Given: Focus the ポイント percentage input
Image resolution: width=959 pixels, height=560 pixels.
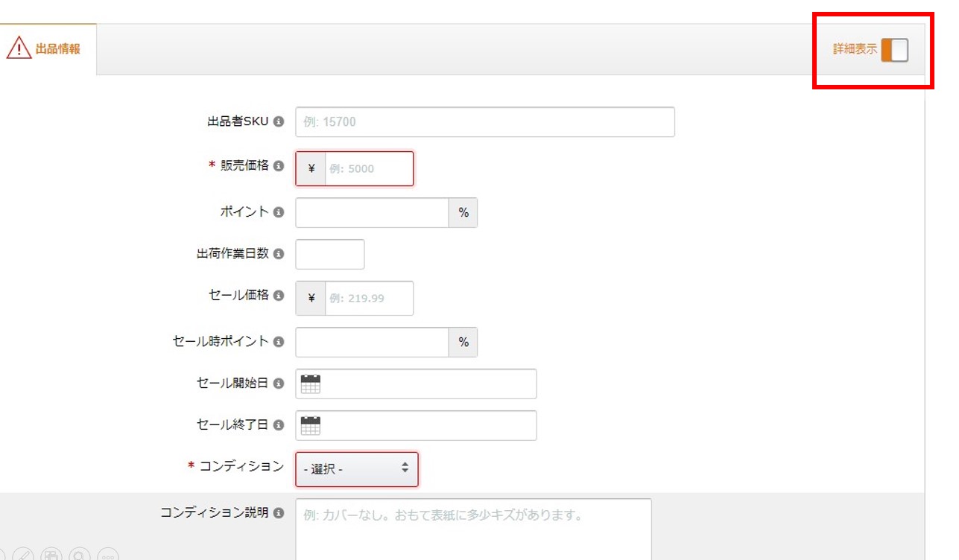Looking at the screenshot, I should [x=373, y=213].
